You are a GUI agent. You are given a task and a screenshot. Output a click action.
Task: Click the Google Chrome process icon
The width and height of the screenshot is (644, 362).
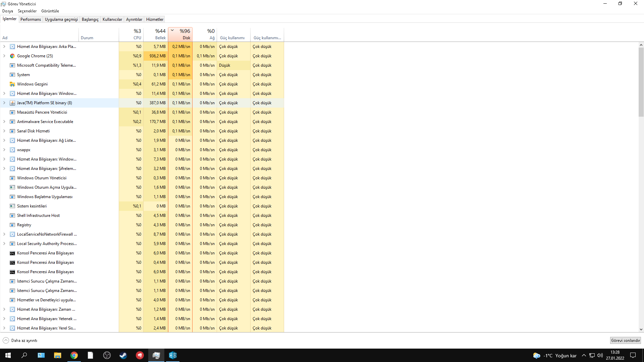12,56
